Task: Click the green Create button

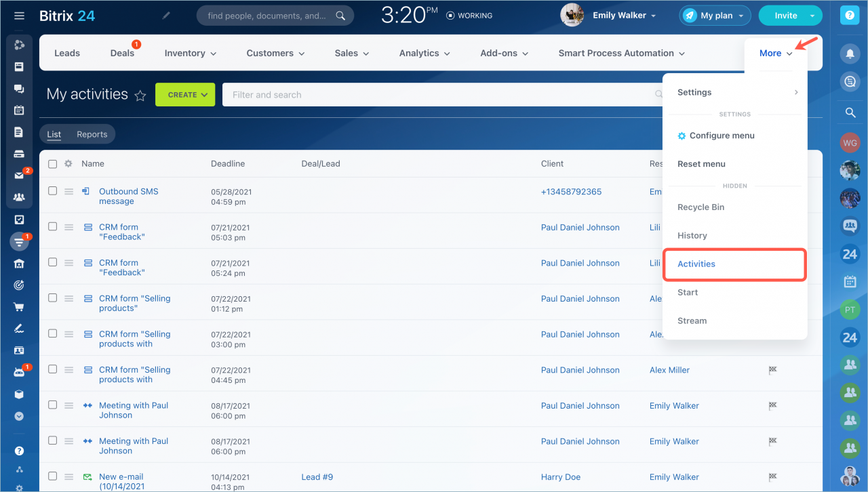Action: [185, 95]
